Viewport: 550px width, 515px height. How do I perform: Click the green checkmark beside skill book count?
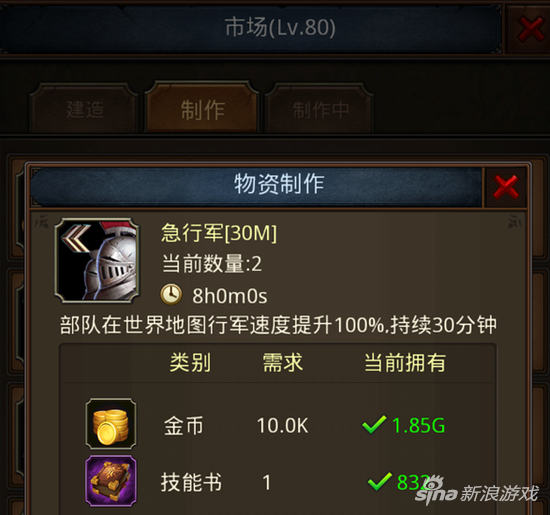click(x=380, y=481)
